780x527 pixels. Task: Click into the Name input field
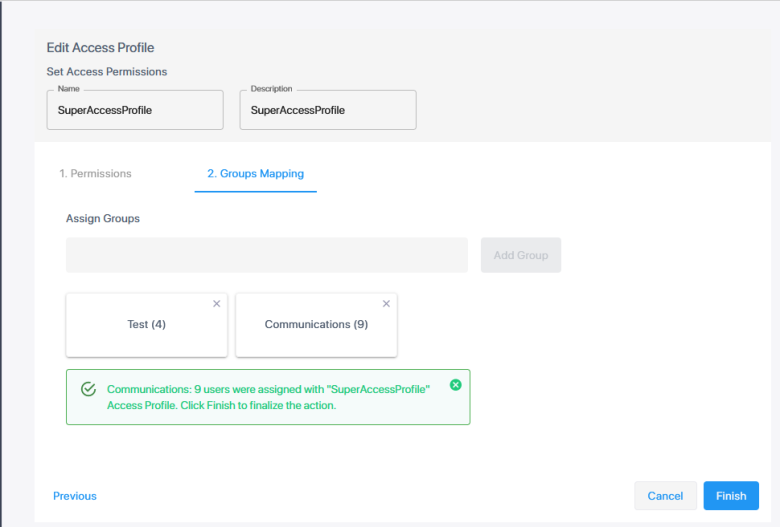pyautogui.click(x=135, y=111)
